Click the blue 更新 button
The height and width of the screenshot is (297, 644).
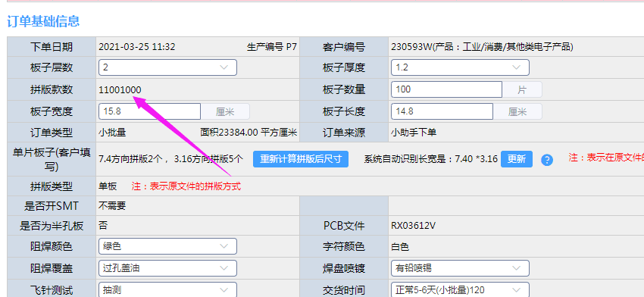(x=516, y=159)
